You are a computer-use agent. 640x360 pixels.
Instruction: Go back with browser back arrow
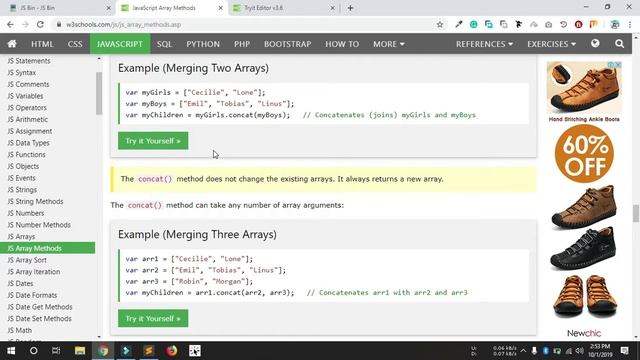click(x=10, y=24)
